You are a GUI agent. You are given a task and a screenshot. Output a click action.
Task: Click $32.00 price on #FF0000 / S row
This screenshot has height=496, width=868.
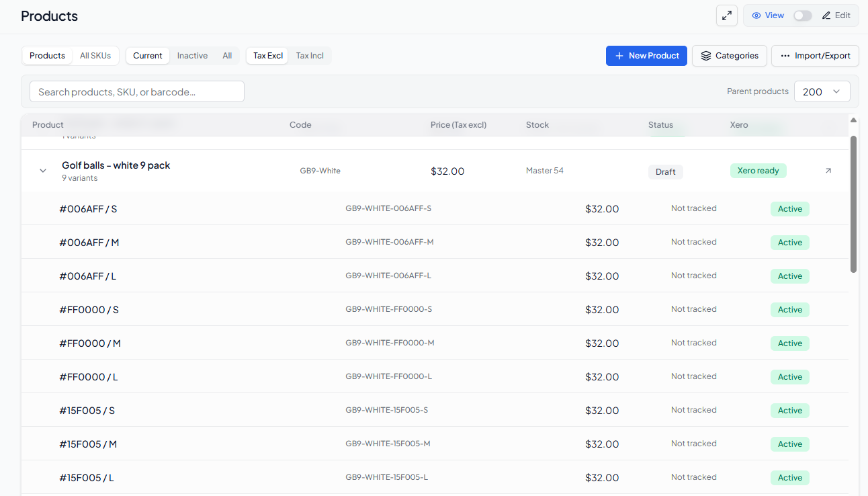(602, 310)
